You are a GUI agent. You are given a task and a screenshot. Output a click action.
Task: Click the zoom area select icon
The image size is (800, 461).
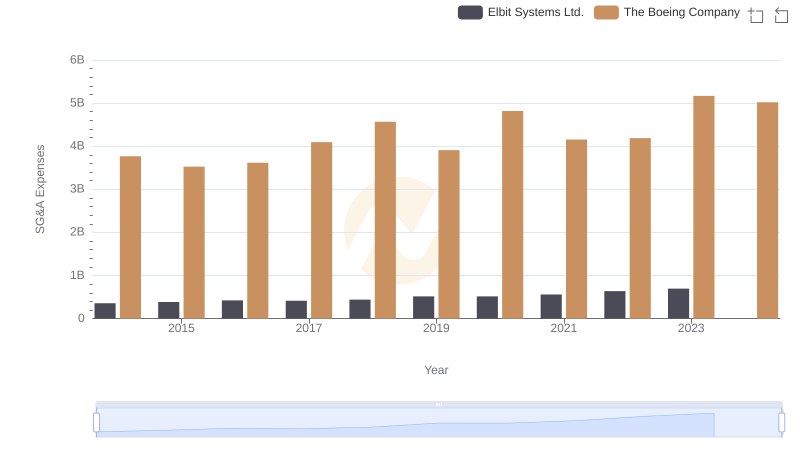[756, 15]
